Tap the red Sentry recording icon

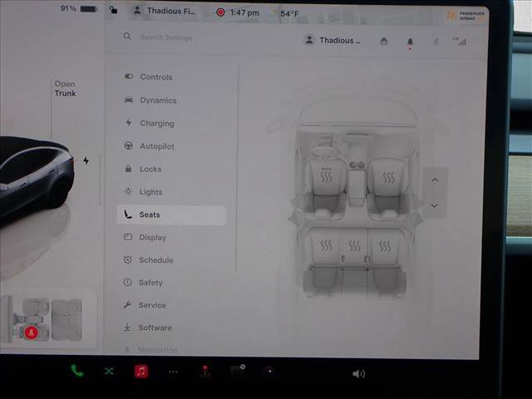point(220,12)
